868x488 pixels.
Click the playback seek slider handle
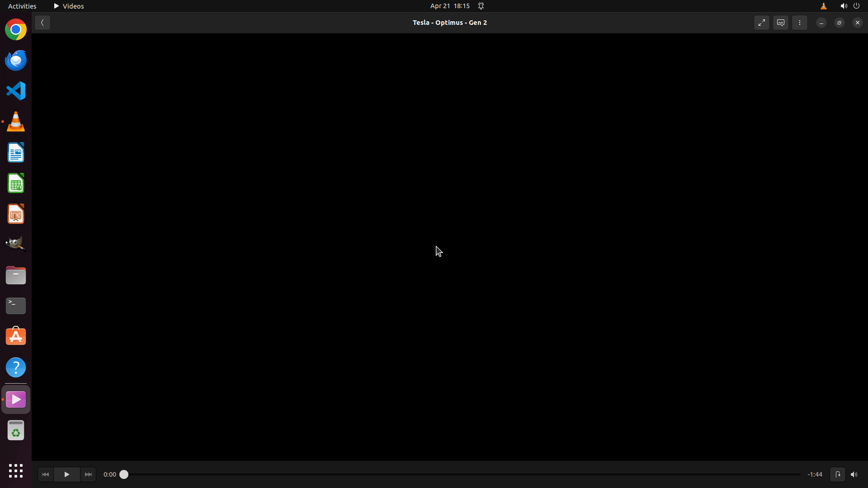coord(124,474)
